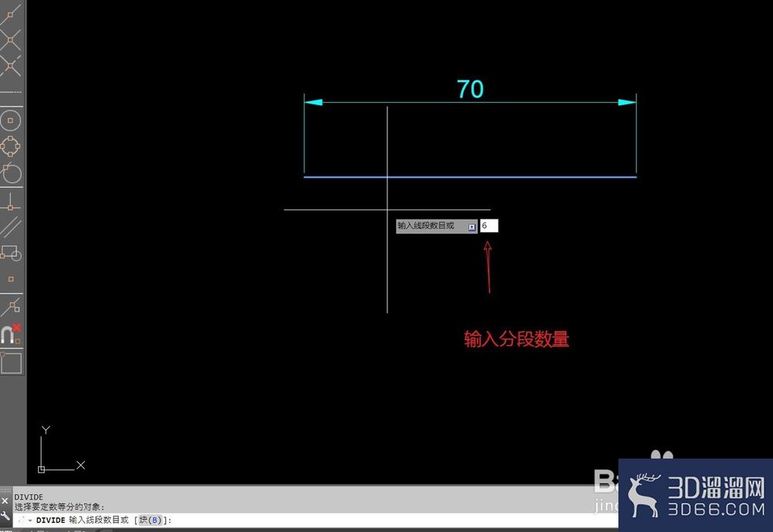Open the dynamic prompt options arrow icon
This screenshot has width=773, height=532.
pos(472,227)
